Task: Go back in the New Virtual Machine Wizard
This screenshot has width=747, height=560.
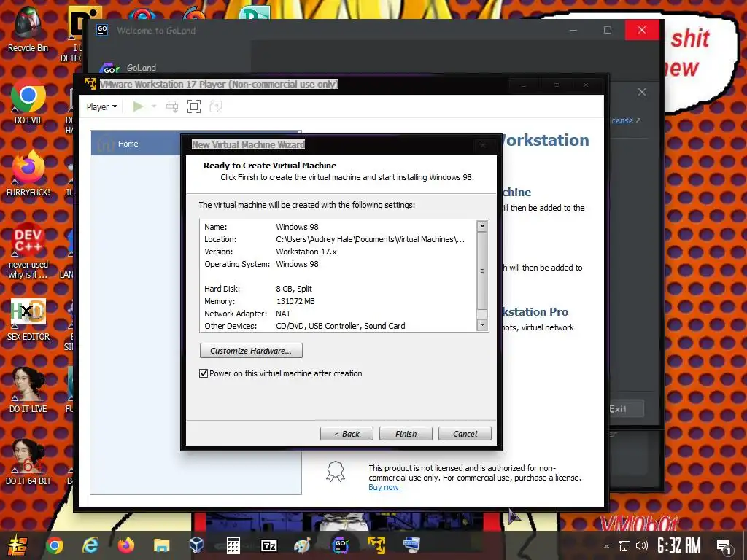Action: (x=347, y=433)
